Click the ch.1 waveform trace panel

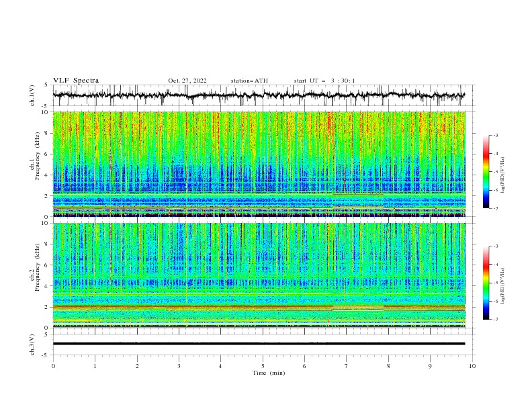[x=263, y=95]
